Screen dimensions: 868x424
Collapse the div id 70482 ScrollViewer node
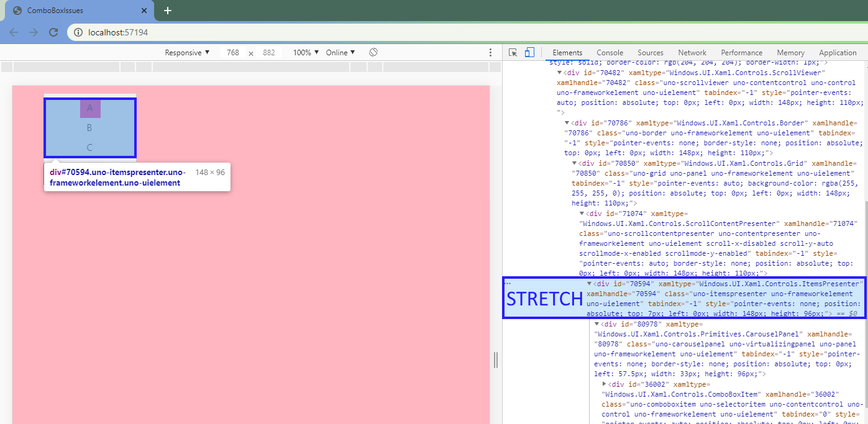click(x=559, y=73)
